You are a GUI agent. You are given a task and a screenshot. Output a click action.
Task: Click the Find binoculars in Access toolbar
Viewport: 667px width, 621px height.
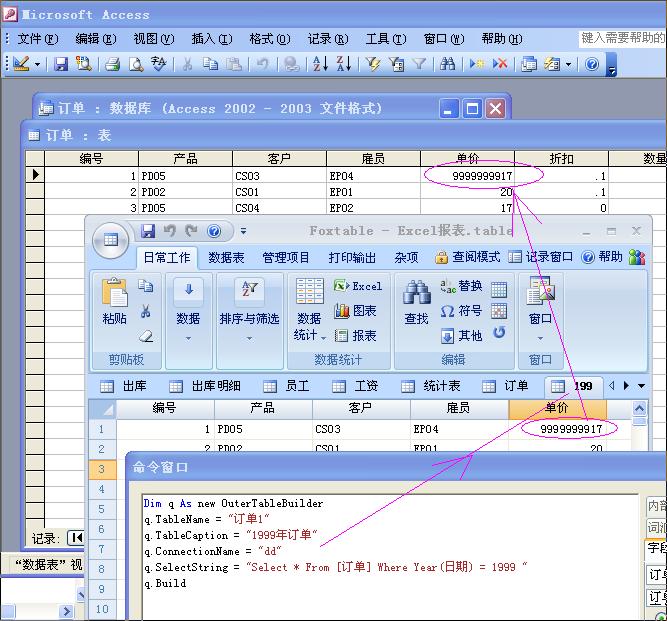pyautogui.click(x=447, y=64)
